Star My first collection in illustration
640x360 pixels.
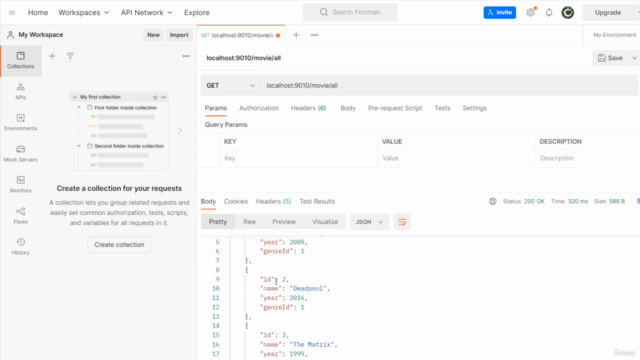[155, 97]
